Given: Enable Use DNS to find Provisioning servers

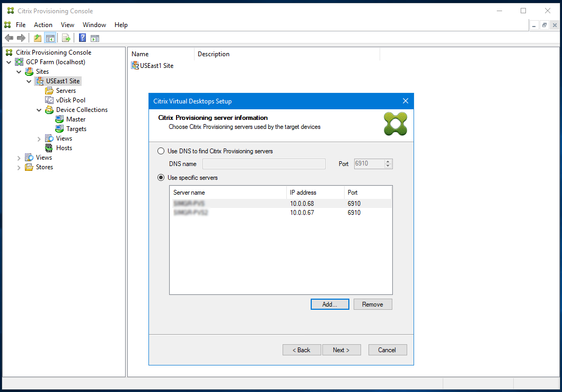Looking at the screenshot, I should [x=161, y=151].
